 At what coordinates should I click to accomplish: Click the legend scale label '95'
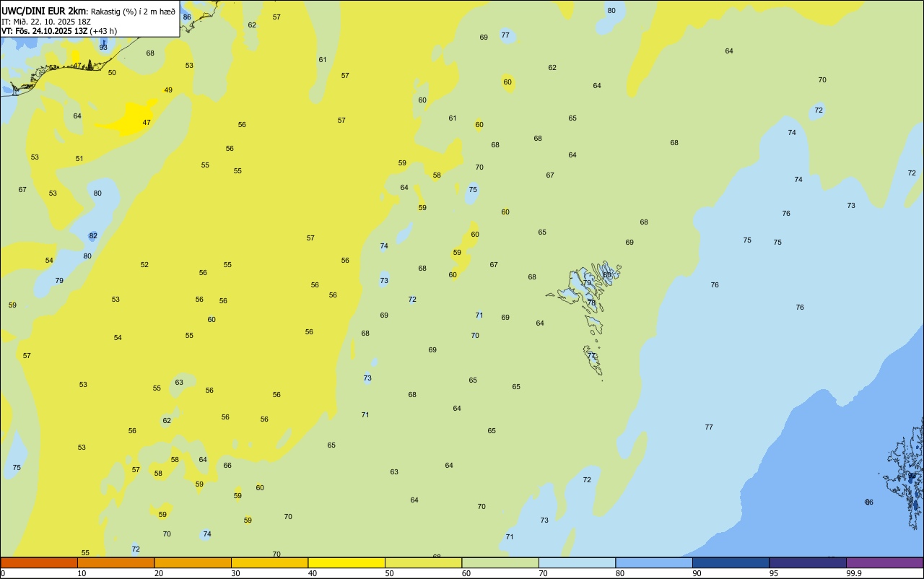pos(774,573)
